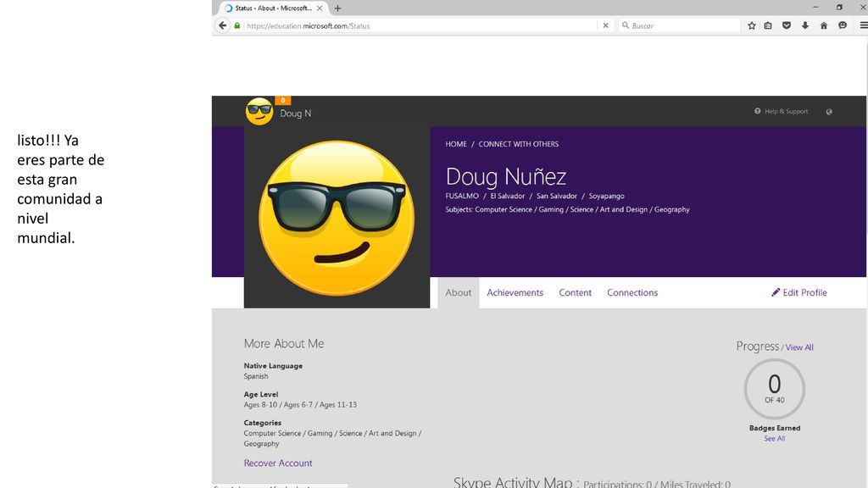This screenshot has width=868, height=488.
Task: Restore down the browser window
Action: (x=839, y=7)
